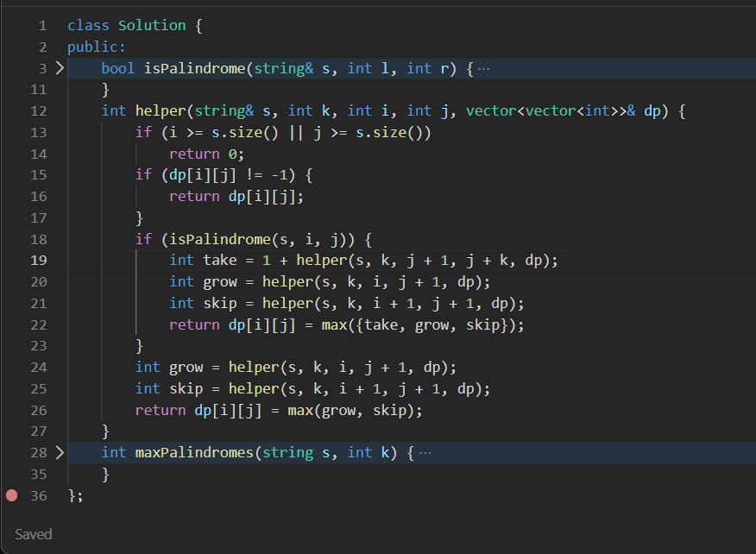Click the public: access specifier

click(97, 47)
